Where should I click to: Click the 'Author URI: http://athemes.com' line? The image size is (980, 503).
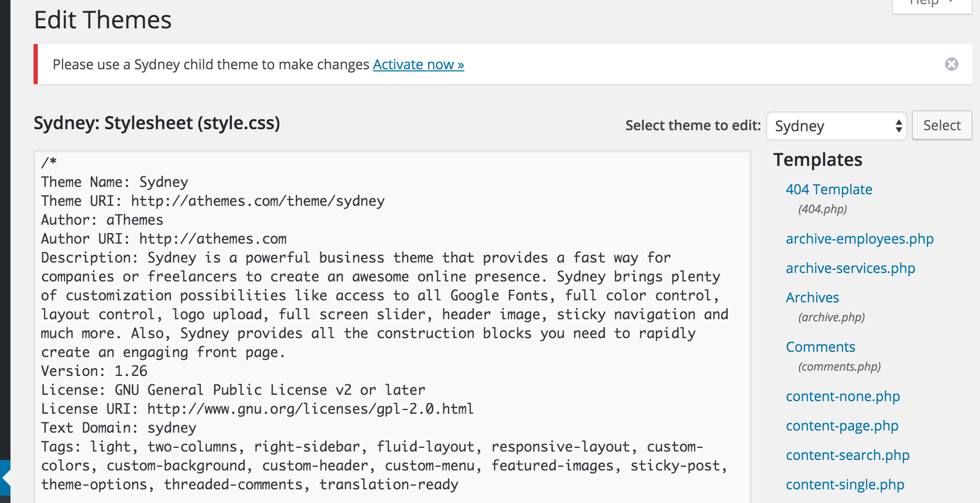point(164,239)
